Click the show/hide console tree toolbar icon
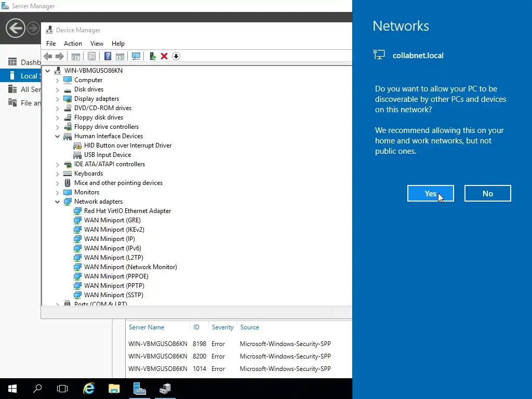 [x=76, y=56]
